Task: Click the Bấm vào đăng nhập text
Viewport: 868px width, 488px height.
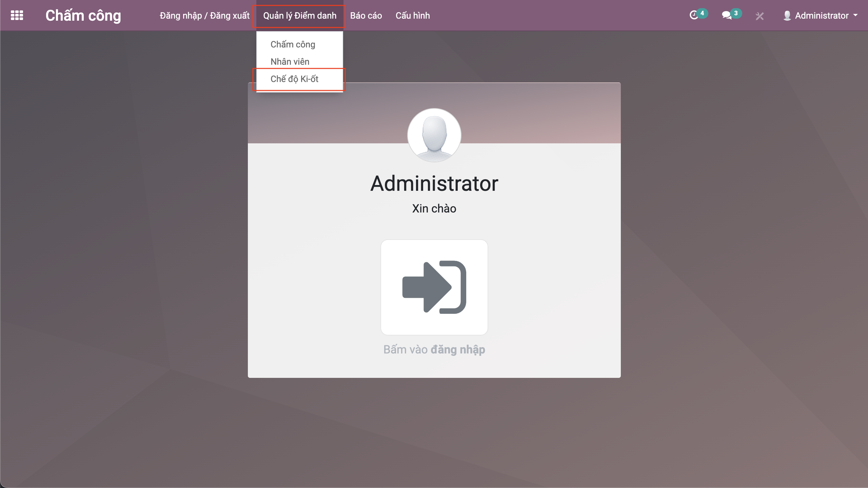Action: (x=434, y=349)
